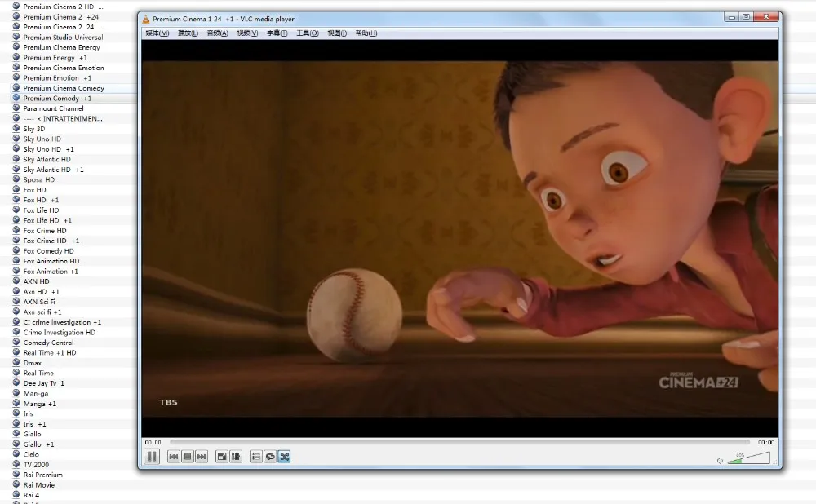Select the Rai Premium channel
This screenshot has height=504, width=816.
(x=42, y=475)
